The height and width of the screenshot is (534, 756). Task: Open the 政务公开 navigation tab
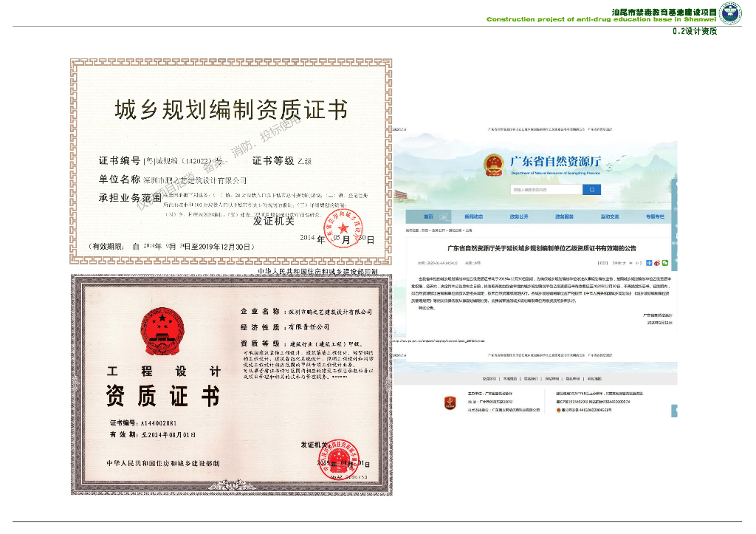click(519, 216)
